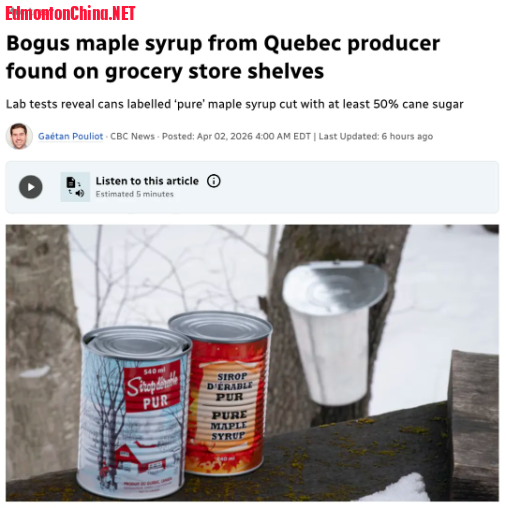Click the Estimated 5 minutes text
Viewport: 506px width, 508px height.
[135, 194]
